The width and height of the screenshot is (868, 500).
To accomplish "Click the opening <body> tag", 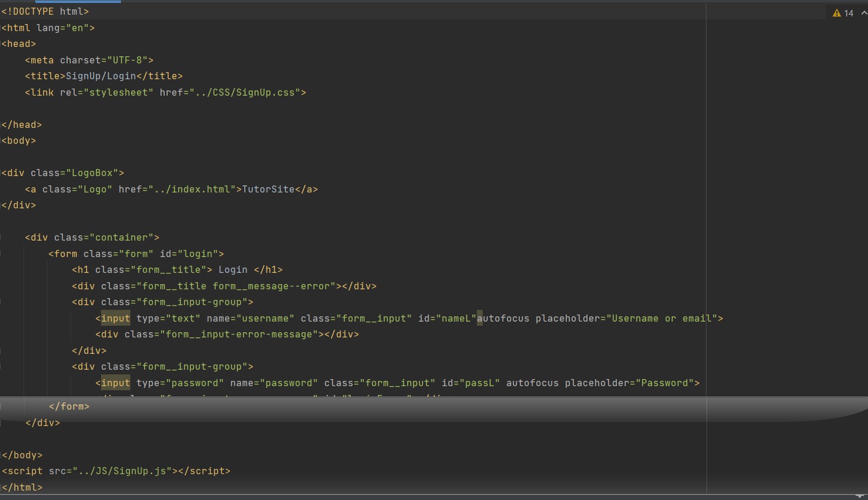I will pos(19,140).
